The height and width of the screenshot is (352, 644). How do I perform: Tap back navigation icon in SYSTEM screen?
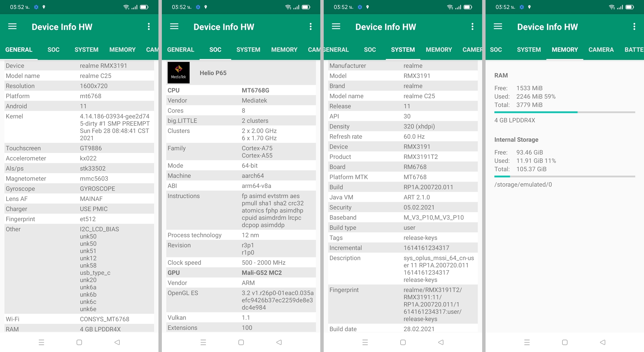[x=441, y=342]
